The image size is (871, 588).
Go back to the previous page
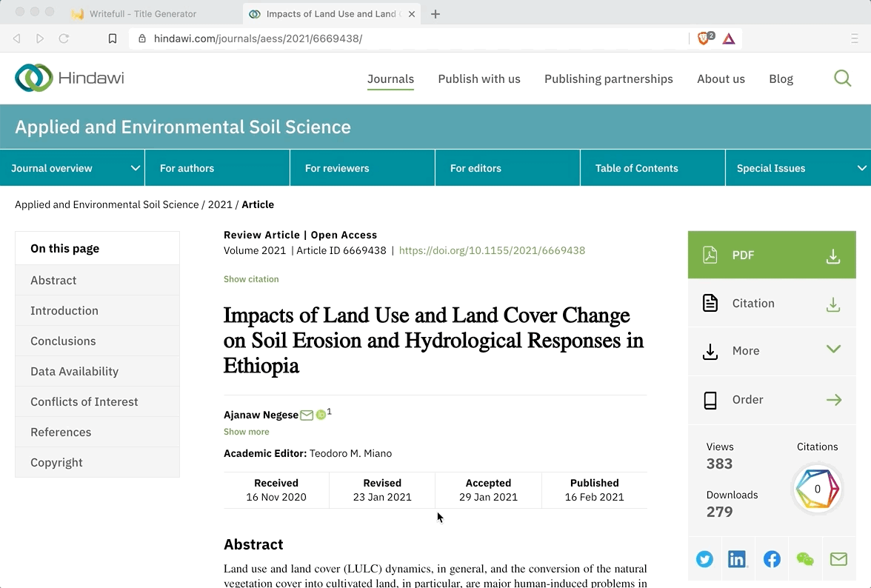click(x=16, y=39)
